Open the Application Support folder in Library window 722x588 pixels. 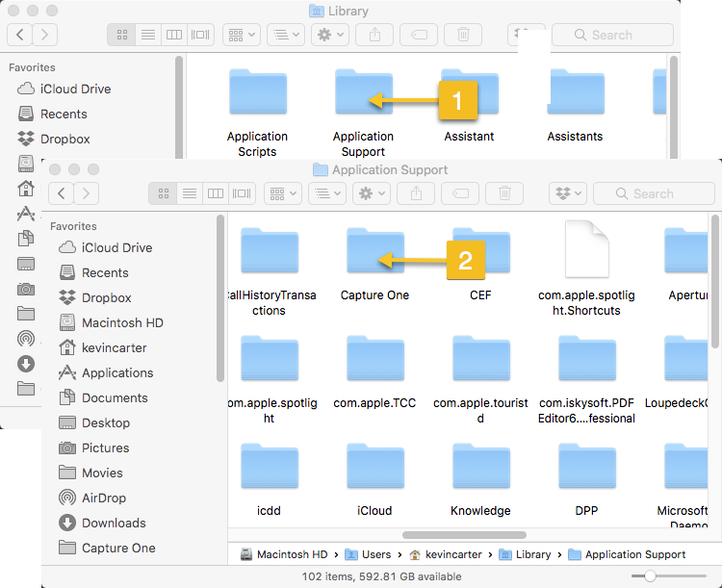click(363, 96)
